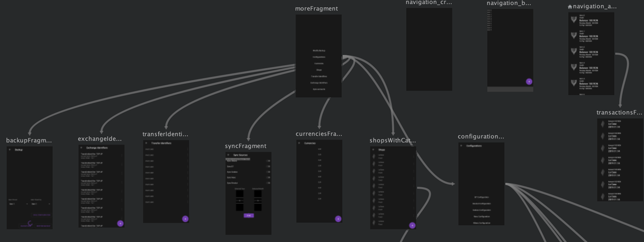
Task: Open the right dropdown spinner in backupFragment
Action: pos(40,204)
